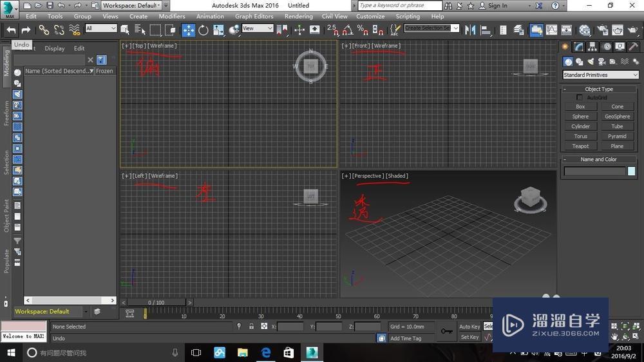
Task: Toggle the Angle Snap button
Action: coord(348,30)
